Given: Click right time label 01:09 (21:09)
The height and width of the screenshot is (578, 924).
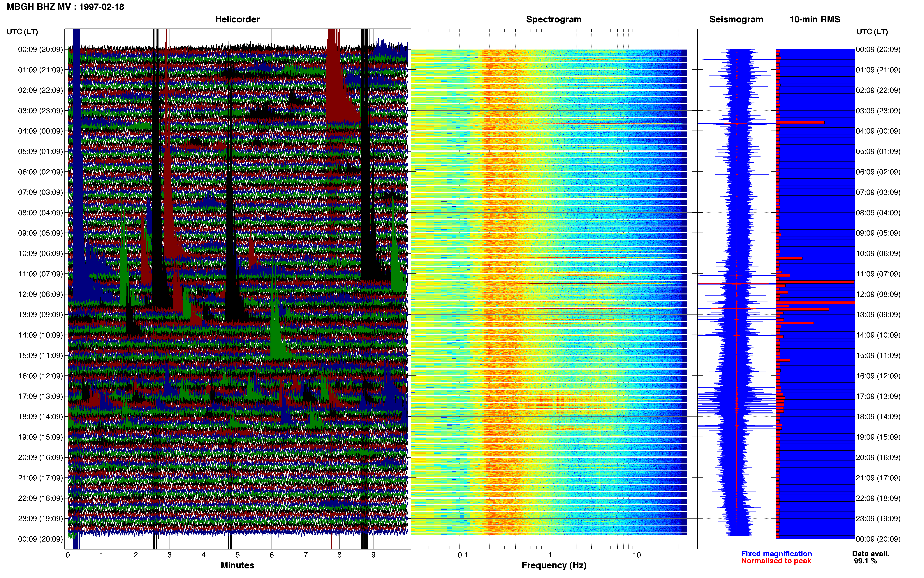Looking at the screenshot, I should tap(878, 70).
